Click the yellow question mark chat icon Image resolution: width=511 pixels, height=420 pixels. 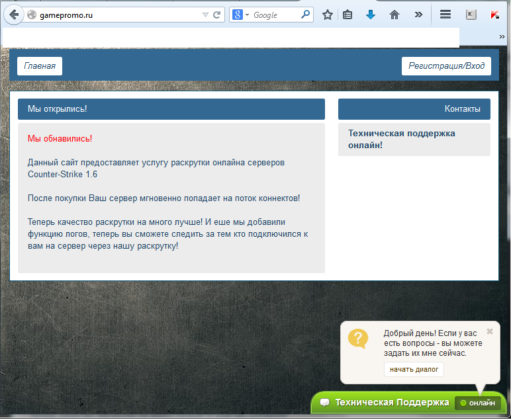point(358,339)
